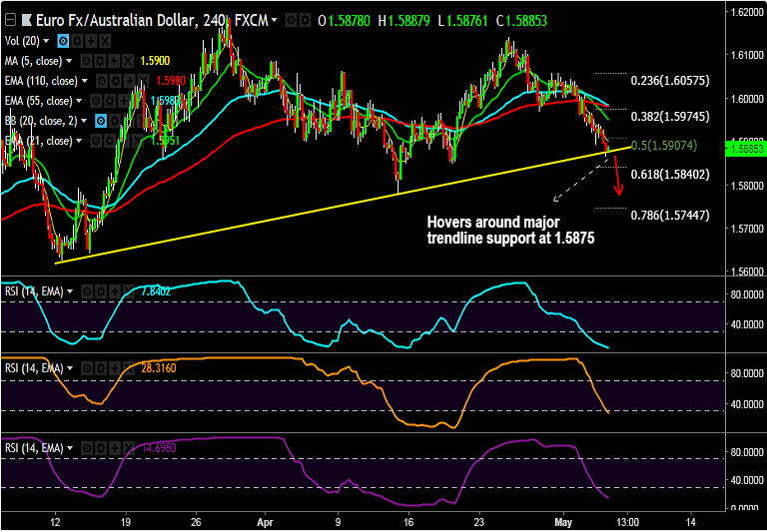Expand the EMA (110, close) dropdown arrow
Viewport: 767px width, 532px height.
point(85,81)
